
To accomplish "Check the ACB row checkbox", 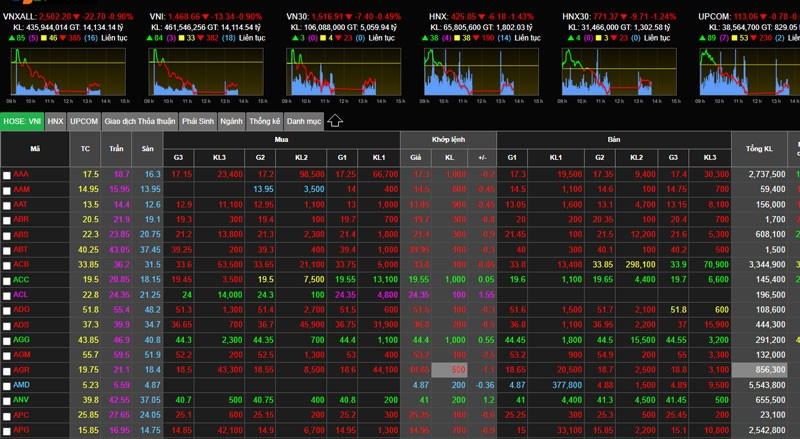I will pos(7,266).
